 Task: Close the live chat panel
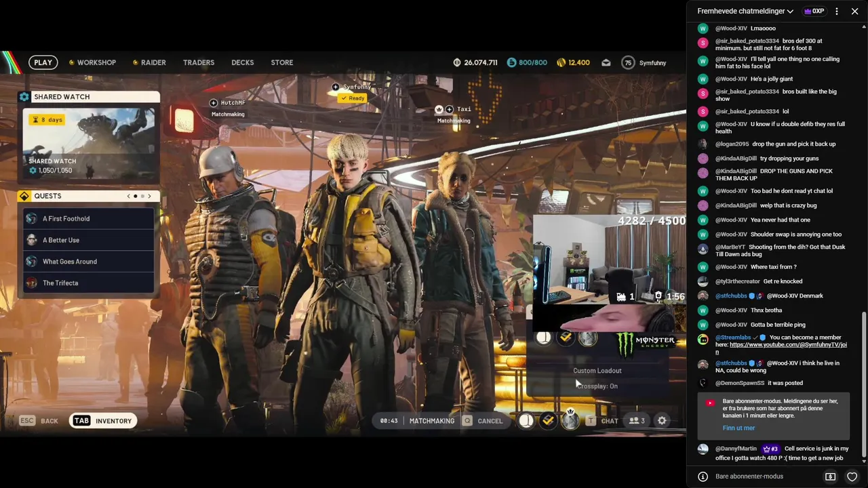click(854, 12)
